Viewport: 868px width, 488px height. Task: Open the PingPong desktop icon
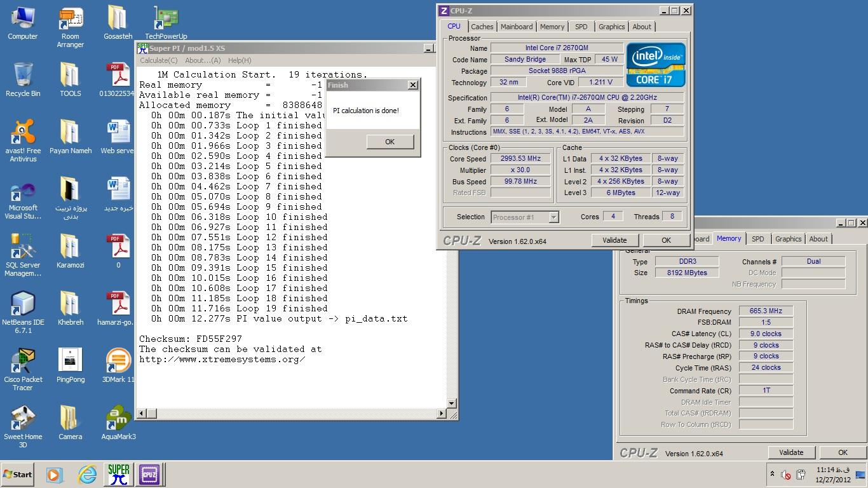click(x=70, y=366)
